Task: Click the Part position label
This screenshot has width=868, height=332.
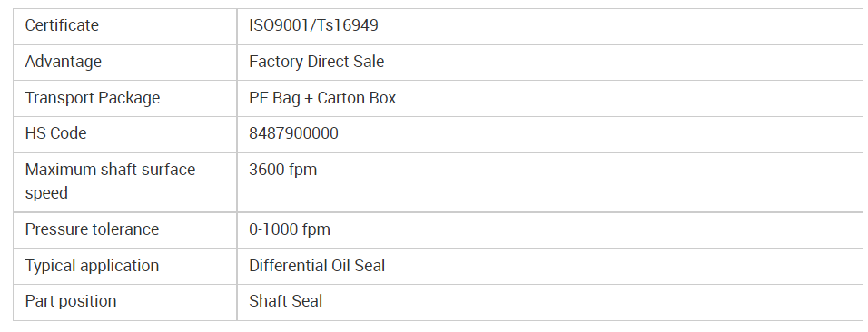Action: tap(71, 301)
